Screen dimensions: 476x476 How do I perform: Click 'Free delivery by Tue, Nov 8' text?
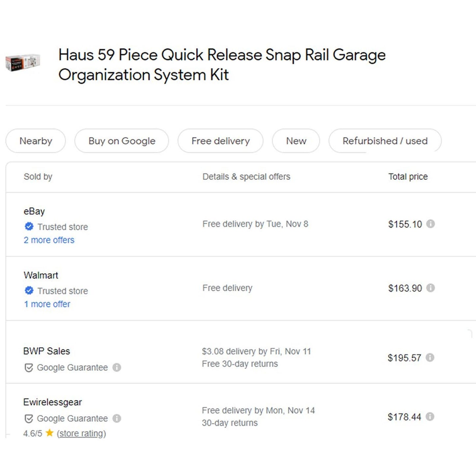255,224
